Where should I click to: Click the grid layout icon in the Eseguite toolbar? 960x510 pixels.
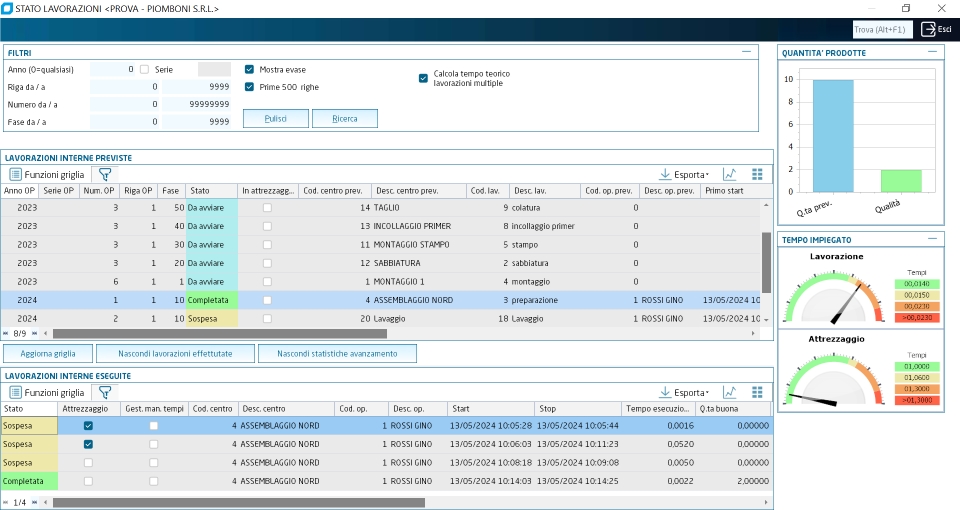(757, 392)
